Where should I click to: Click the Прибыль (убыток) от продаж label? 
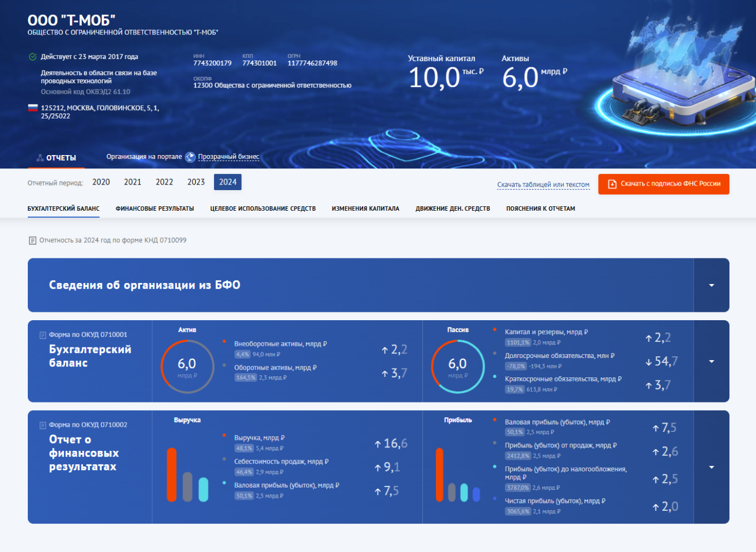click(561, 446)
